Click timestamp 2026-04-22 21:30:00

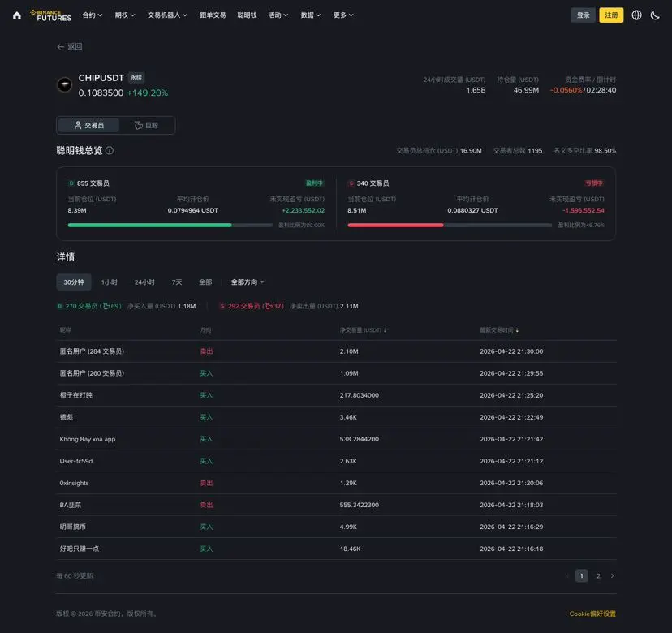[511, 351]
